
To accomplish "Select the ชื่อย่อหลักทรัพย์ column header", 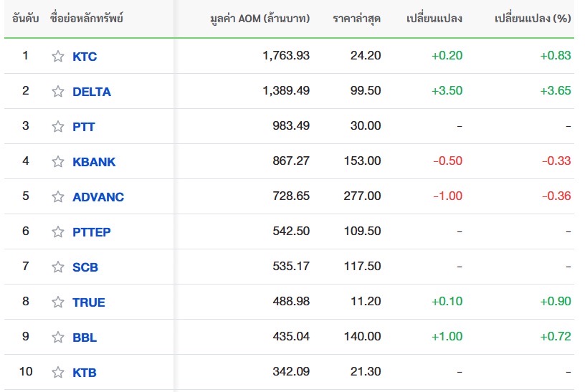I will point(87,18).
